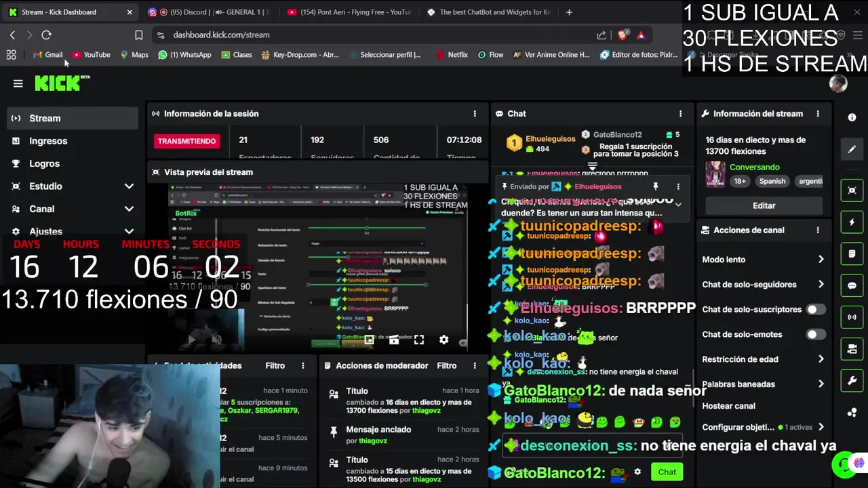Screen dimensions: 868x488
Task: Open options menu of Acciones de canal
Action: 818,230
